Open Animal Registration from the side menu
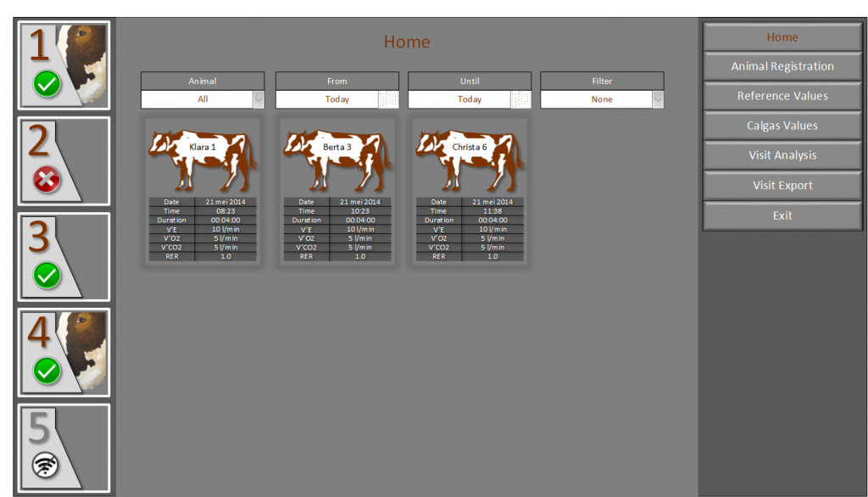This screenshot has width=868, height=497. [x=782, y=67]
